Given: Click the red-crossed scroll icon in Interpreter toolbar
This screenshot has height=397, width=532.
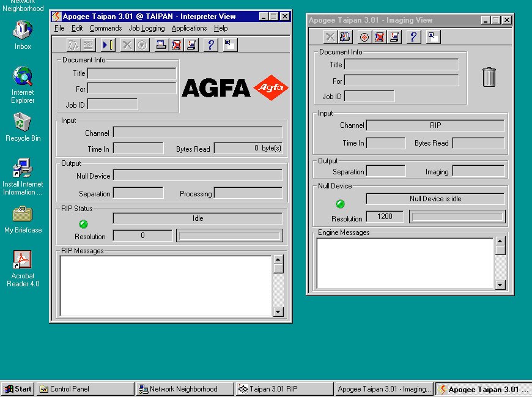Looking at the screenshot, I should tap(177, 45).
